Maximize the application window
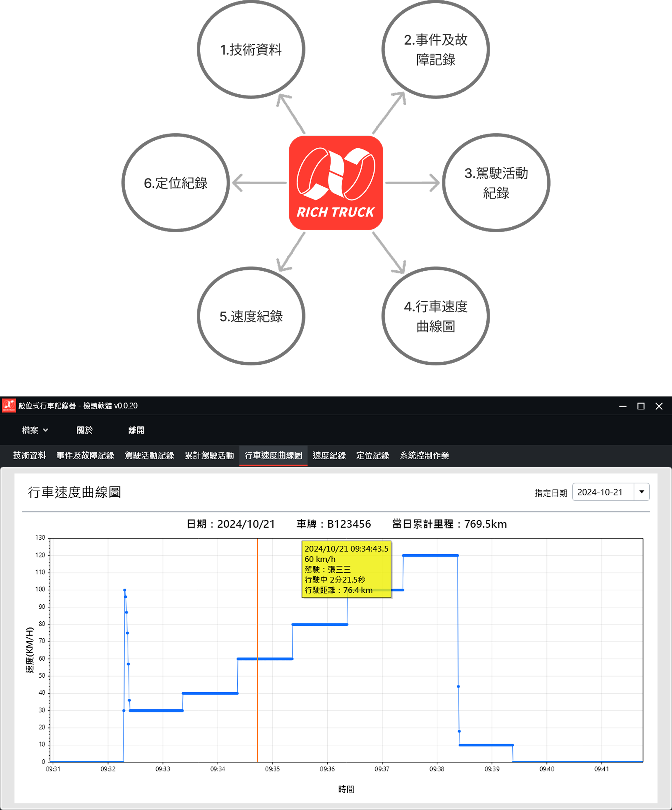This screenshot has height=810, width=672. point(641,406)
